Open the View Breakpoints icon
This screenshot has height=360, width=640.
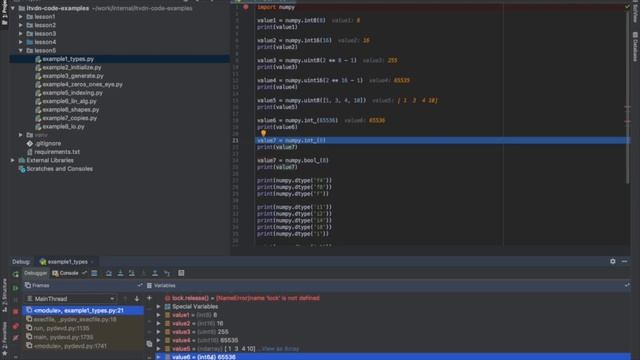[16, 326]
